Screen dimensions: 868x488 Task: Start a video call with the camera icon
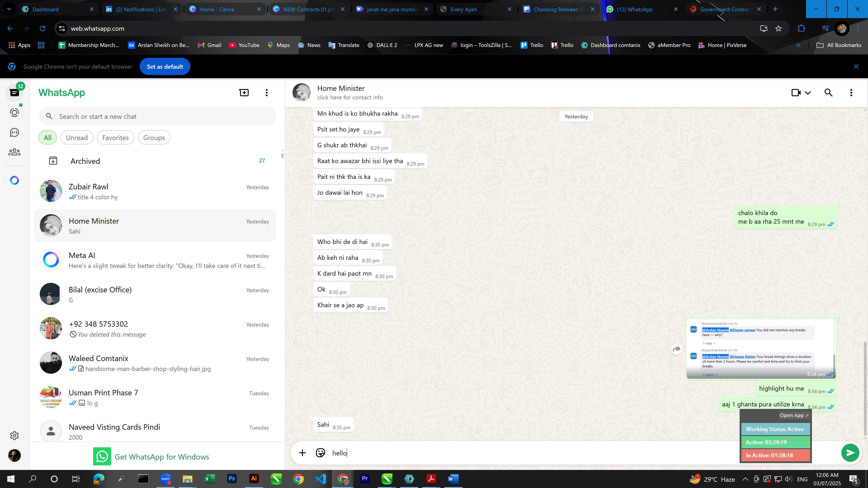pos(796,93)
